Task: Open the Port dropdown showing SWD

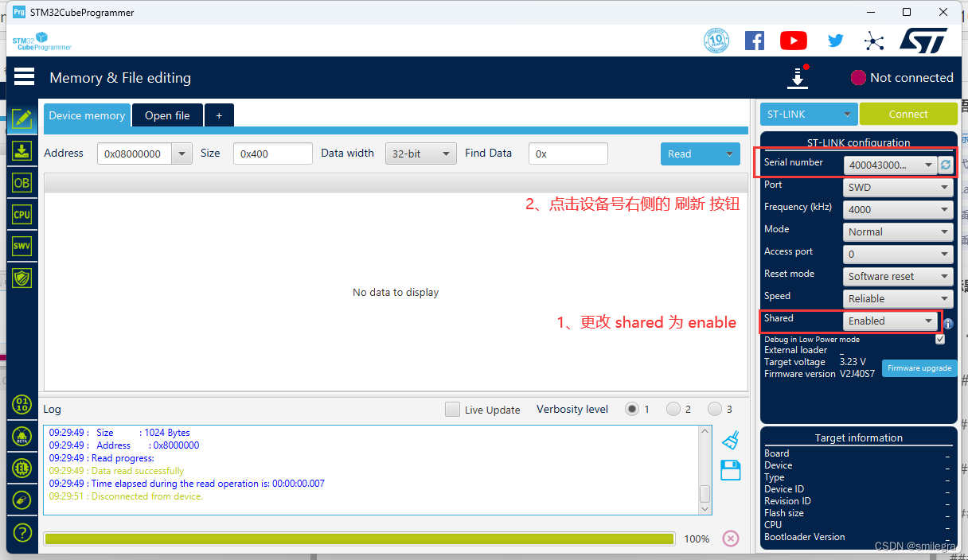Action: pyautogui.click(x=897, y=187)
